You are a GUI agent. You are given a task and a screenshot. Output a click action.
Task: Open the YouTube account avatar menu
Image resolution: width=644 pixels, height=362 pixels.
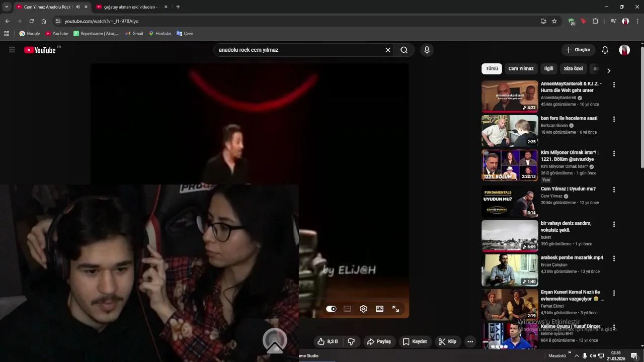coord(624,50)
